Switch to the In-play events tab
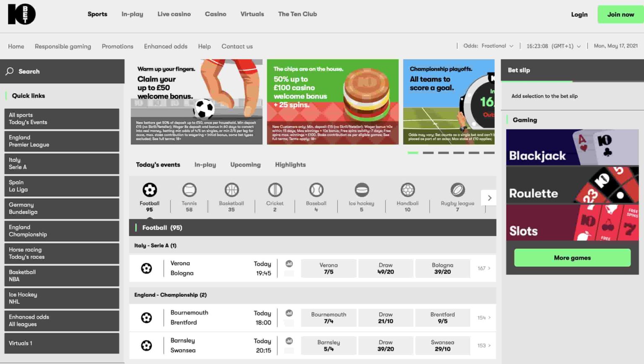This screenshot has width=644, height=364. point(205,165)
